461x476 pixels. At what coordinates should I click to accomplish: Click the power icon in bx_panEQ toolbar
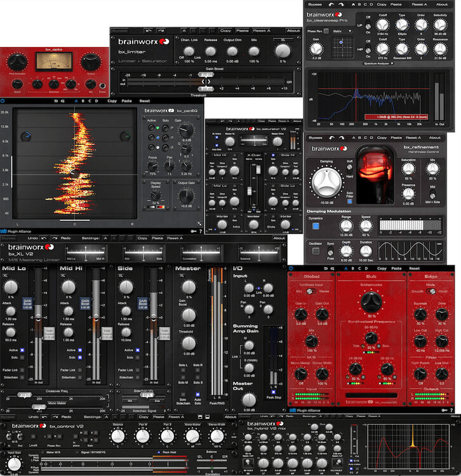(x=3, y=101)
